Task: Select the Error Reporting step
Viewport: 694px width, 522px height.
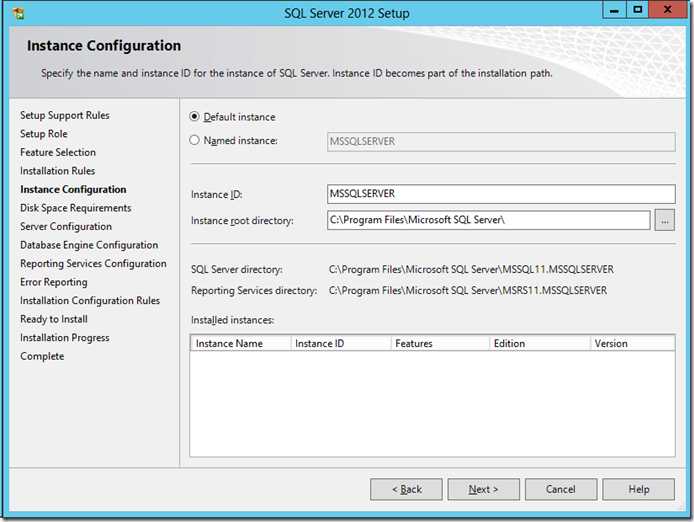Action: tap(54, 282)
